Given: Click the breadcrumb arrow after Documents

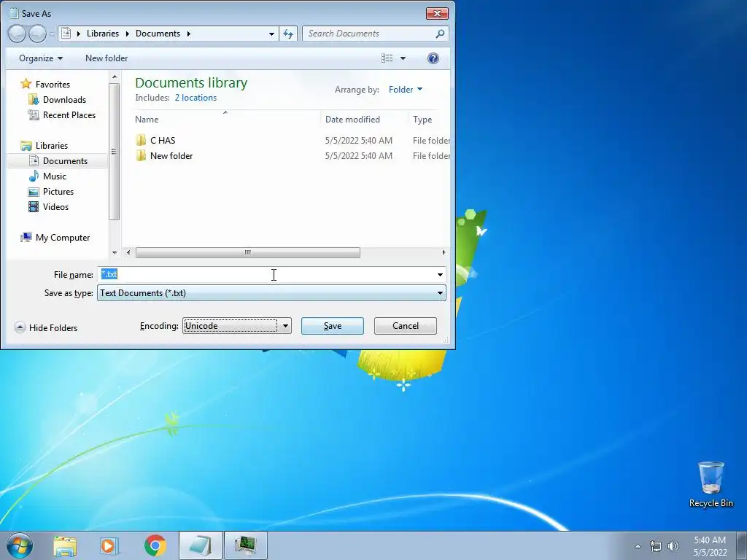Looking at the screenshot, I should tap(189, 34).
